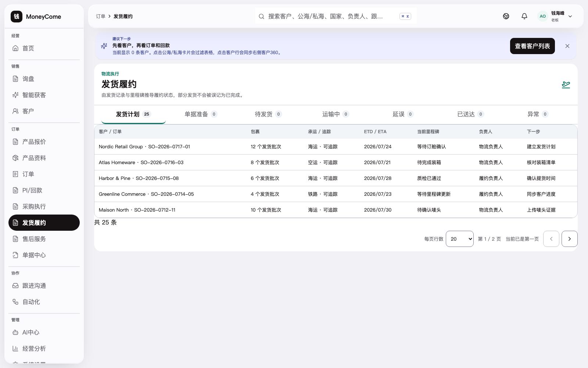The width and height of the screenshot is (588, 368).
Task: Open AI中心 robot icon
Action: click(15, 332)
